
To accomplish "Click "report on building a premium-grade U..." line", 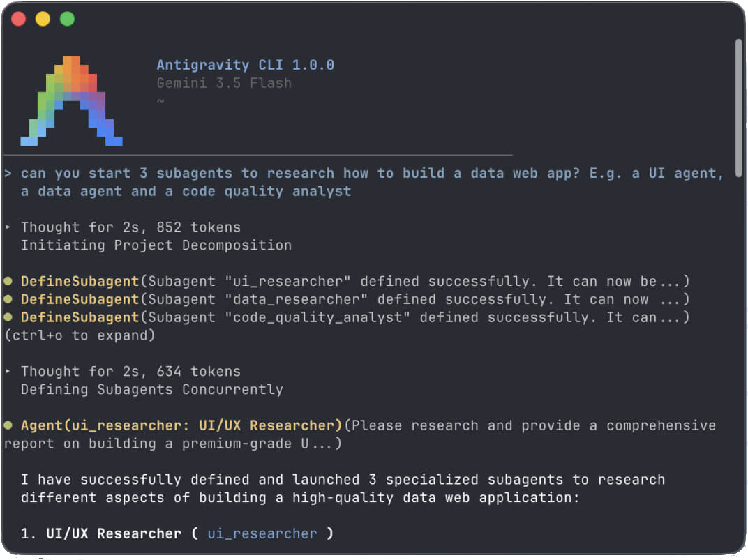I will coord(172,444).
